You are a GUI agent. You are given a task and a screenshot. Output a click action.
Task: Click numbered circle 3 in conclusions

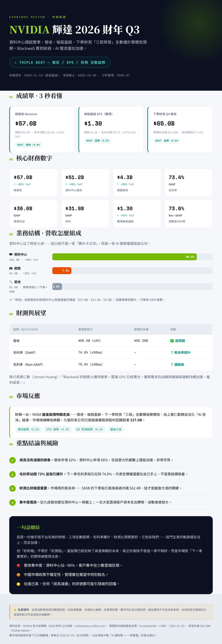(12, 488)
